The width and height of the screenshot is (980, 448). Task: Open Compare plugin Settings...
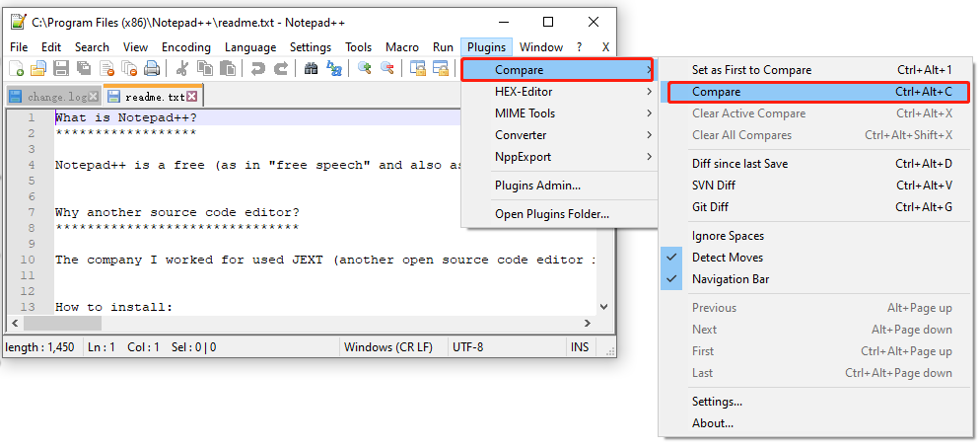click(815, 402)
